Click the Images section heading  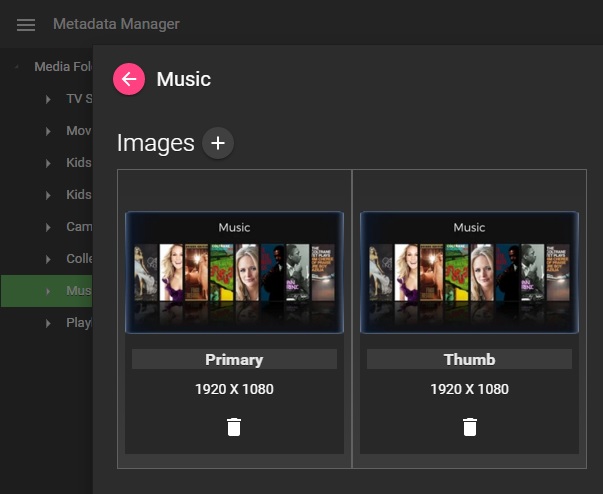click(155, 143)
